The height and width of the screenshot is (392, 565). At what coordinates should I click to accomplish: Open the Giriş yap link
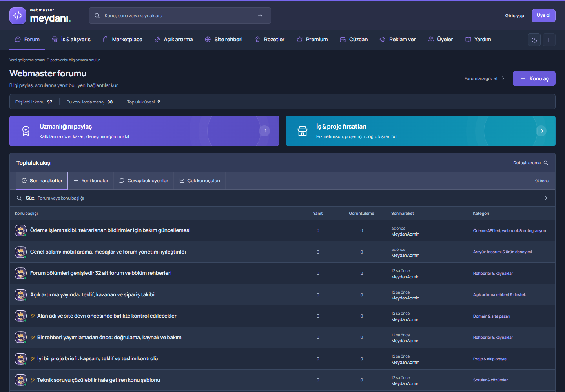pyautogui.click(x=514, y=16)
